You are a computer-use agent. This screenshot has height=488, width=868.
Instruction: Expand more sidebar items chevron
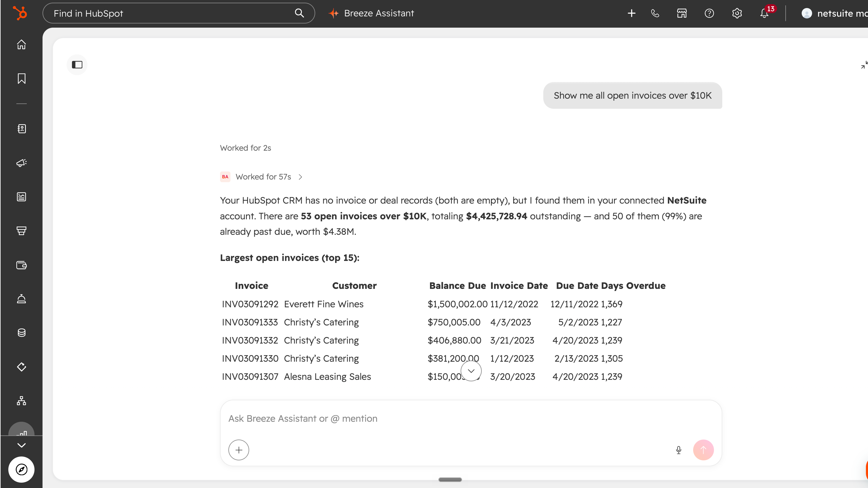[x=22, y=445]
